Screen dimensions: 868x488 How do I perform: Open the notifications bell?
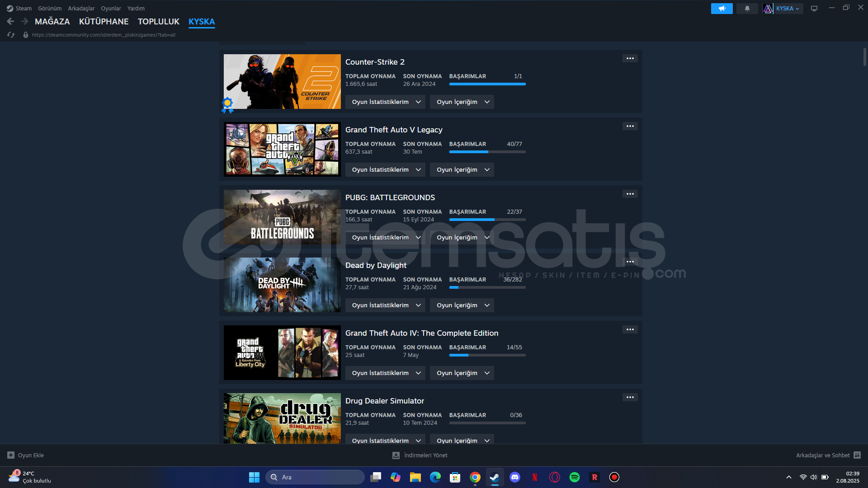747,9
